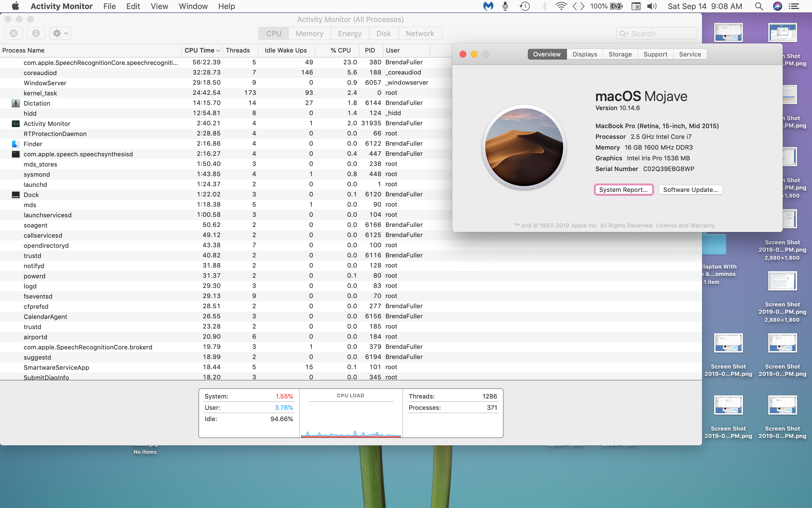Viewport: 812px width, 508px height.
Task: Click the License and Warranty link
Action: coord(685,225)
